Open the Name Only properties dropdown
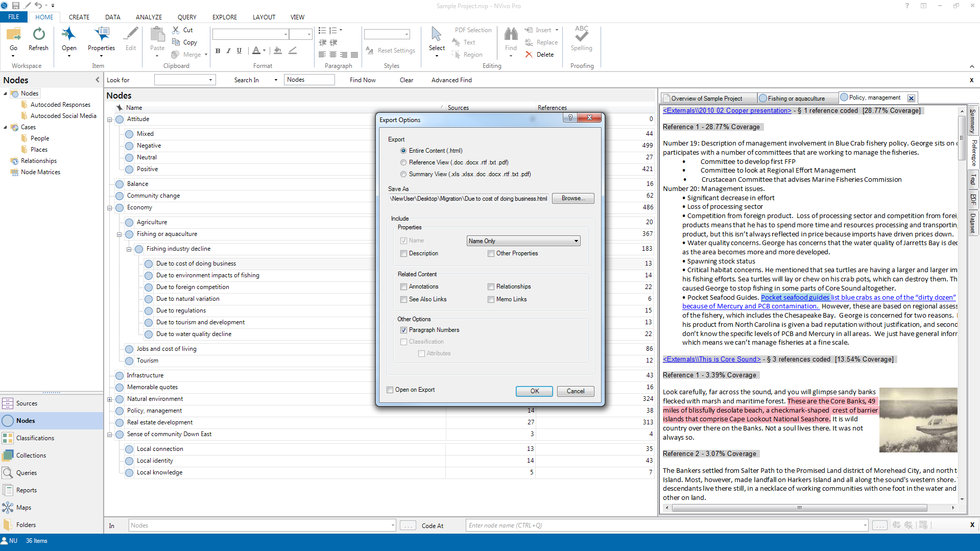 pos(523,241)
